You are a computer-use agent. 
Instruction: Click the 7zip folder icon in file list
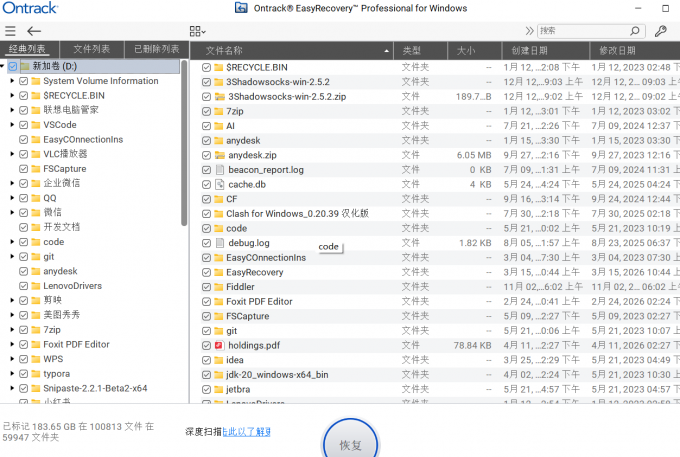[219, 111]
